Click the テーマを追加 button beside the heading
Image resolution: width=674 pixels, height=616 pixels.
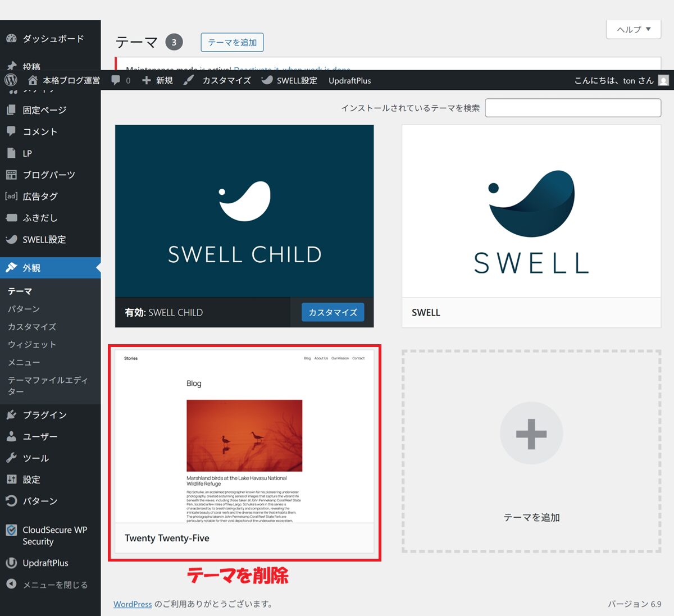232,42
